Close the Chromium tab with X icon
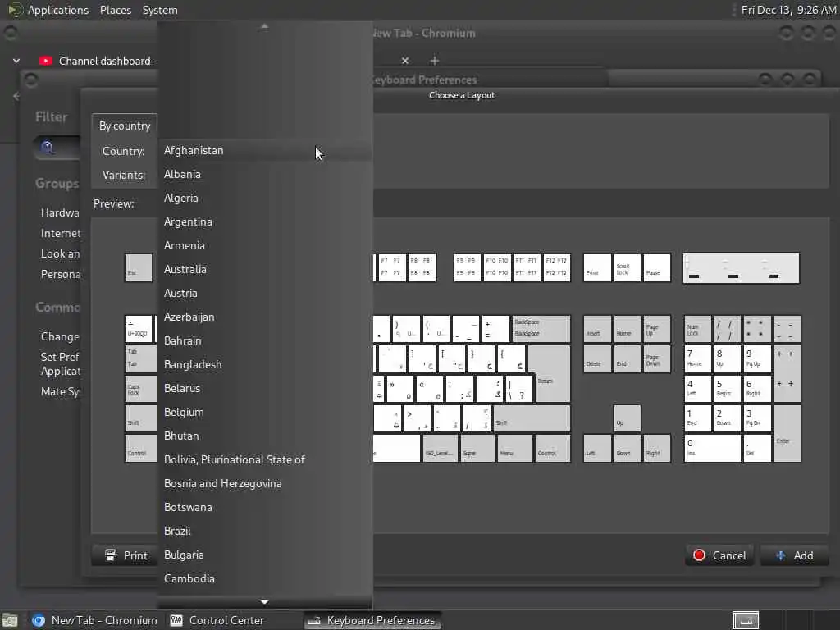This screenshot has height=630, width=840. coord(405,61)
